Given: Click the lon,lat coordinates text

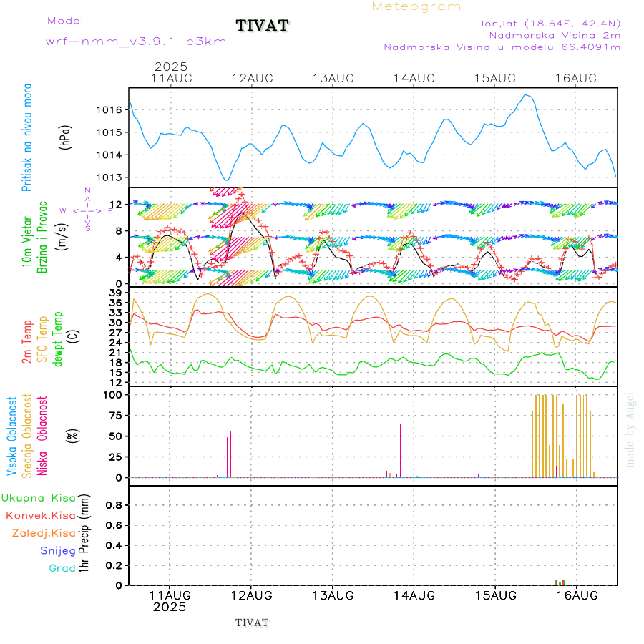Looking at the screenshot, I should coord(552,23).
